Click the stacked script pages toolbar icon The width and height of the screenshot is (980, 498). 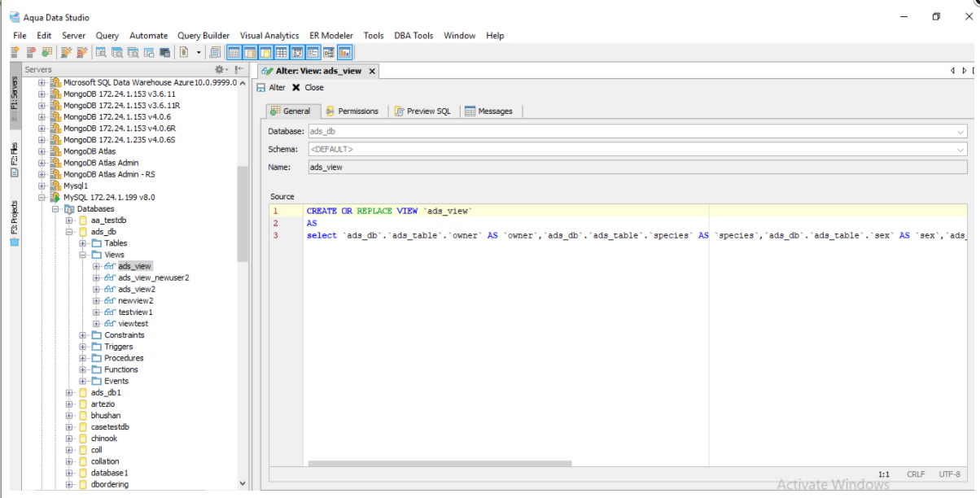tap(215, 52)
